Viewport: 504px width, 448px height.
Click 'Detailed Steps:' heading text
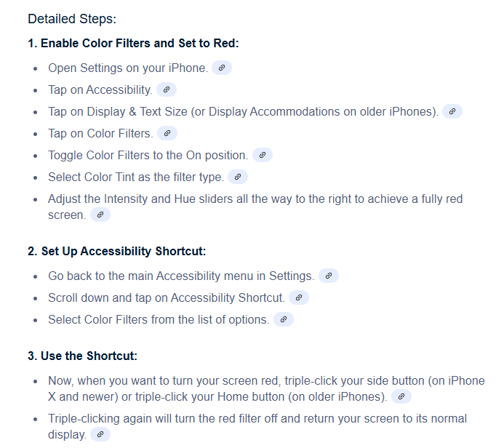pos(72,19)
